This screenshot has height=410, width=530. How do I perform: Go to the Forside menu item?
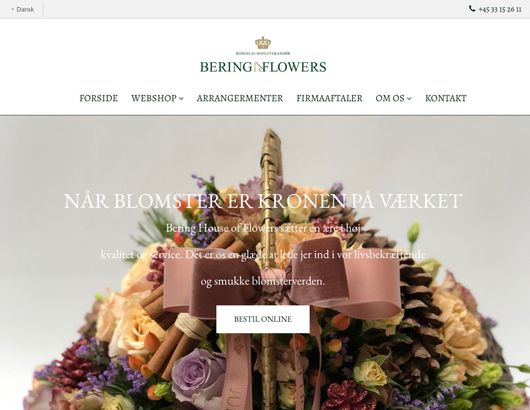click(x=99, y=98)
